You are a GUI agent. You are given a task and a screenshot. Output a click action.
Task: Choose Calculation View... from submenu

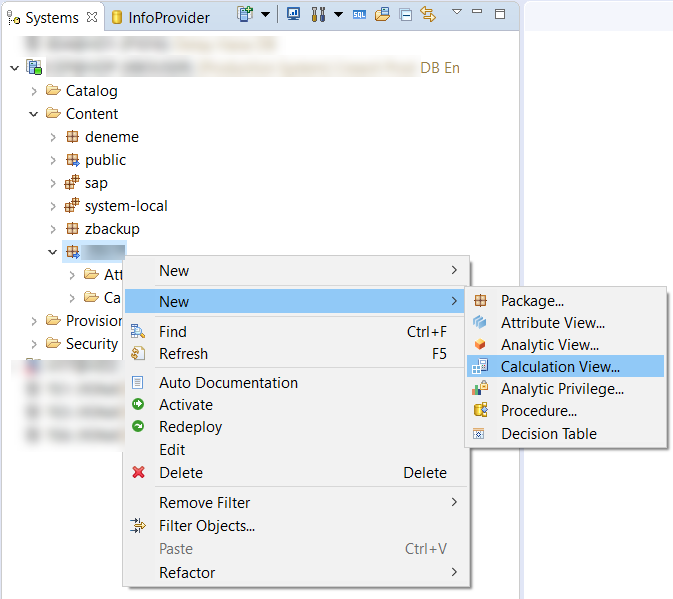pyautogui.click(x=565, y=366)
